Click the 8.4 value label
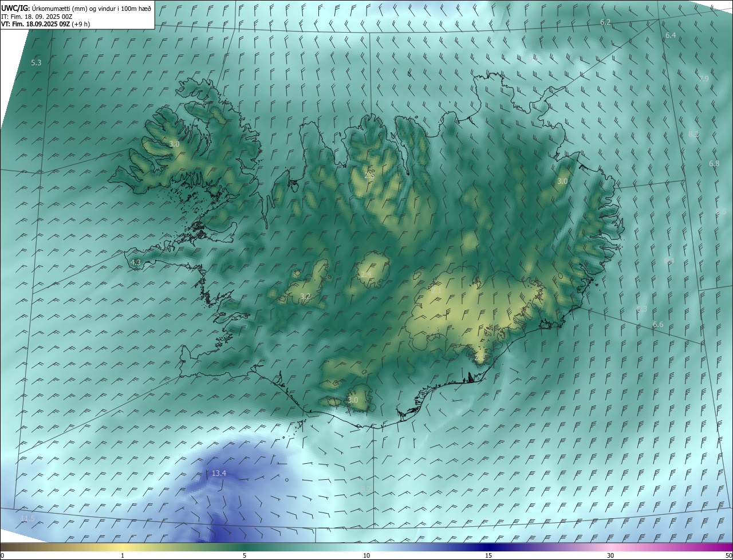Screen dimensions: 733x560 coord(669,261)
